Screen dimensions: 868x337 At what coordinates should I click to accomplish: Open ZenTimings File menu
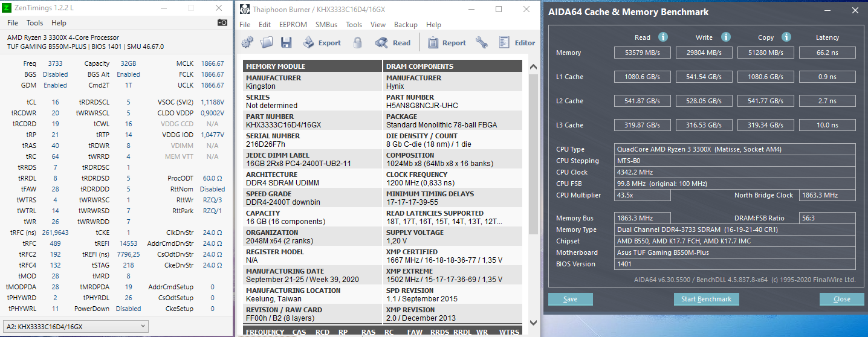pyautogui.click(x=13, y=23)
